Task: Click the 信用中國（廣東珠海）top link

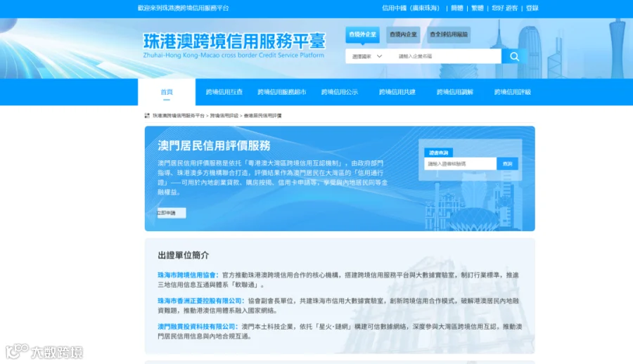Action: 411,8
